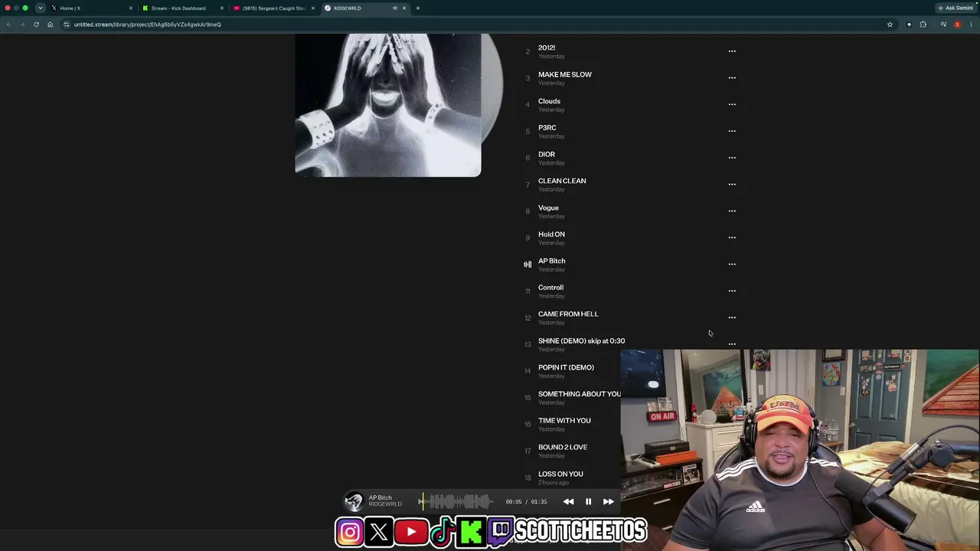Pause the currently playing track
Viewport: 980px width, 551px height.
[588, 502]
